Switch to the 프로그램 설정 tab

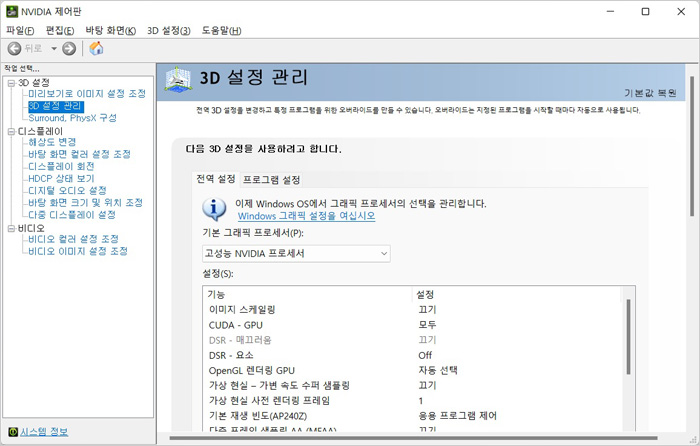271,180
